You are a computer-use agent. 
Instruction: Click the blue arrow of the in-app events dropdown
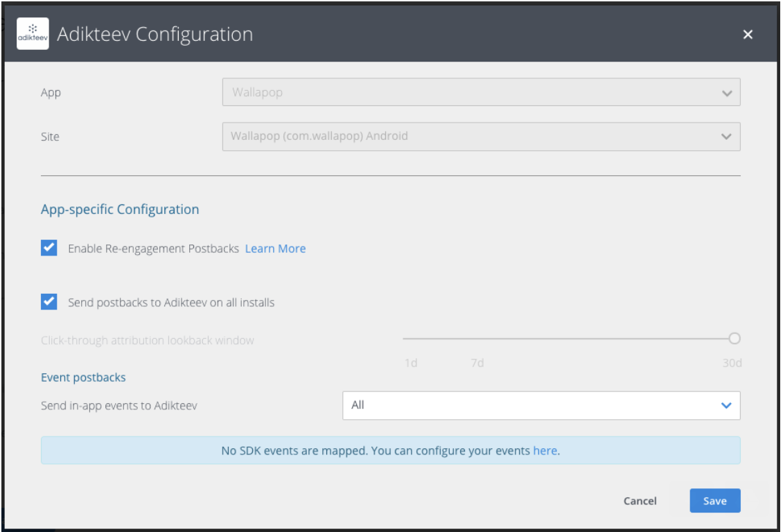coord(726,406)
